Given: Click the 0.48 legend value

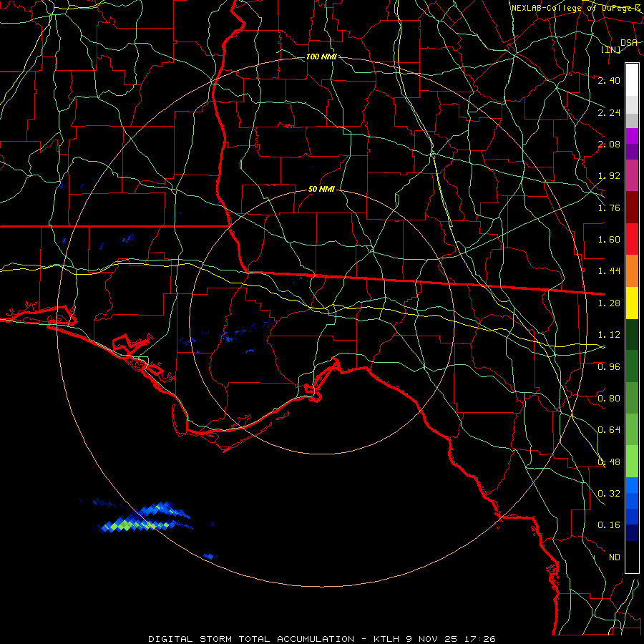Looking at the screenshot, I should tap(609, 462).
